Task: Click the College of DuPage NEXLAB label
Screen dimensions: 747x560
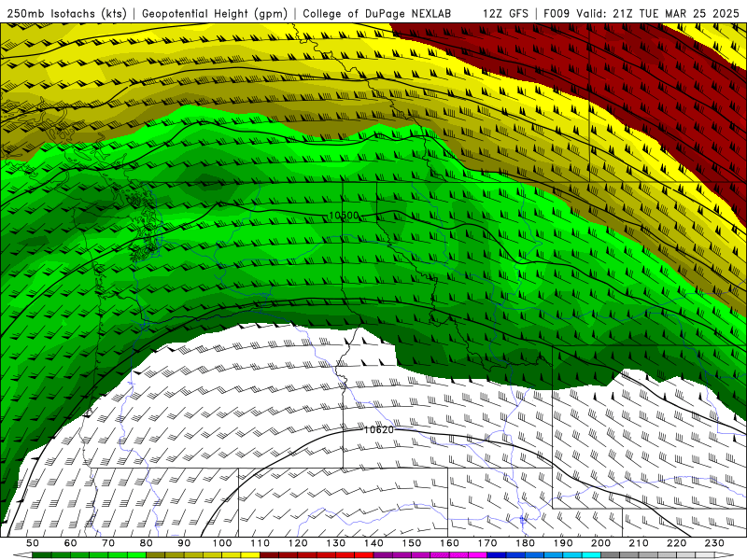Action: pos(376,14)
